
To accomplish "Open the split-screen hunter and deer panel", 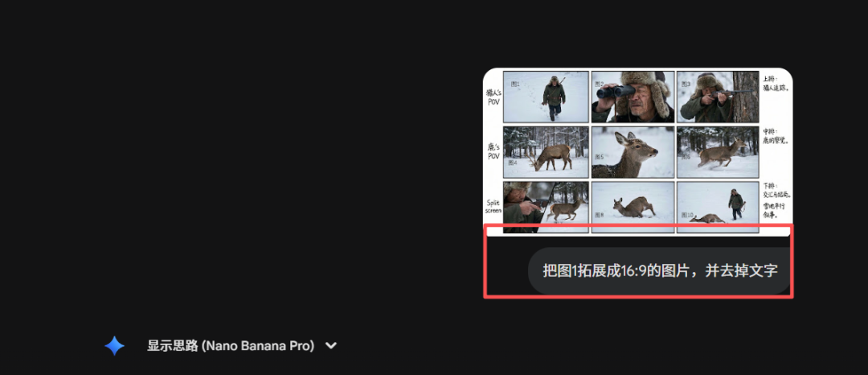I will 546,206.
